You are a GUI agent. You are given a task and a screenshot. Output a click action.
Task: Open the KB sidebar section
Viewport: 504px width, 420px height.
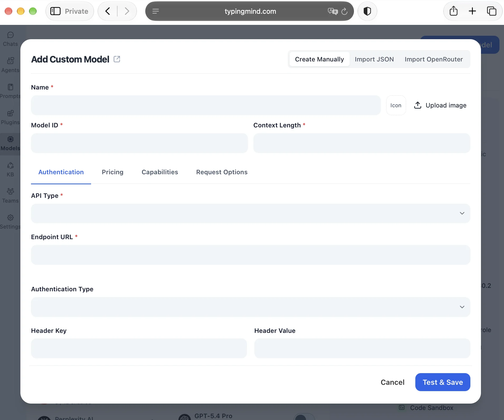[10, 170]
